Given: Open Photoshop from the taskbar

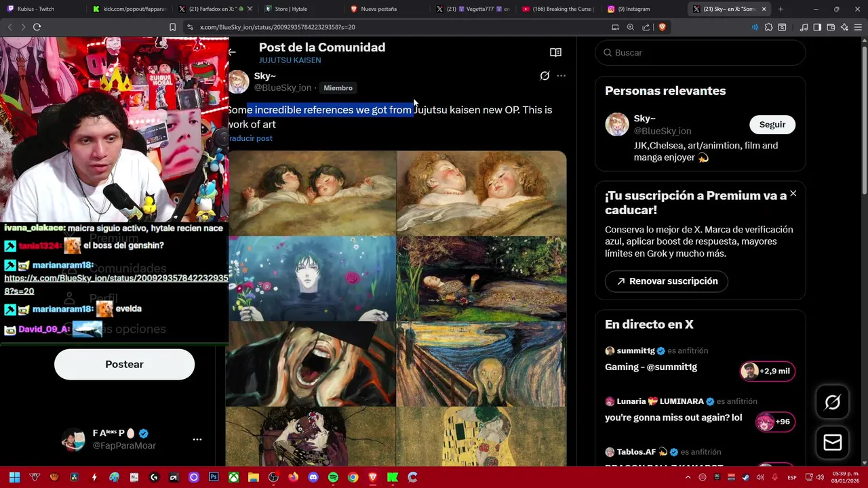Looking at the screenshot, I should point(214,477).
